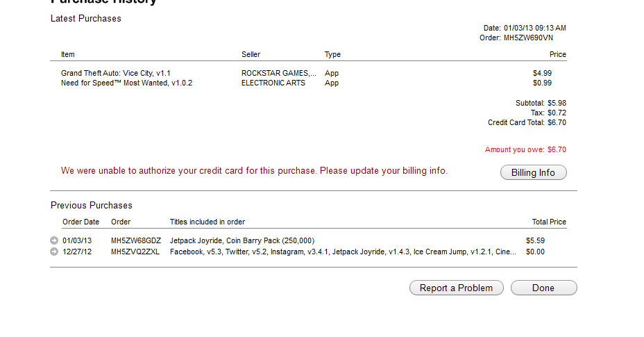
Task: Click order number MH5ZVQ2ZXL
Action: [x=135, y=252]
